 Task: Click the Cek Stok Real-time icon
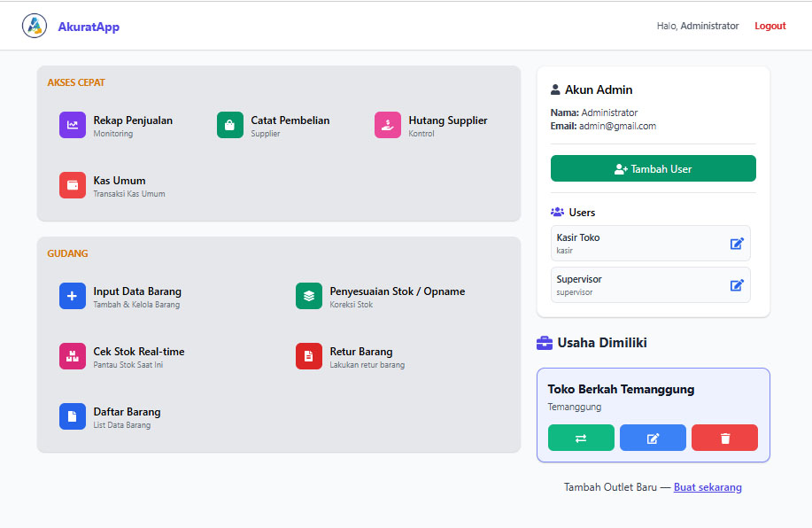coord(73,356)
